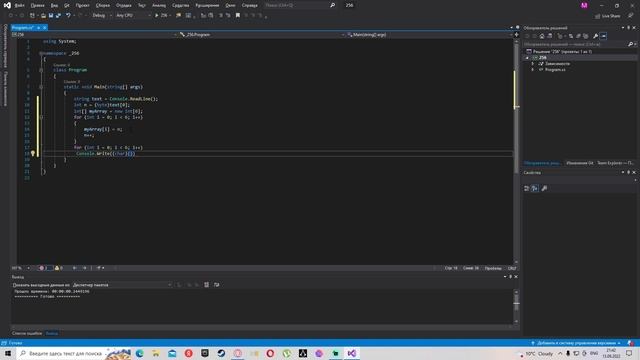Switch to Изменения Git tab

[x=580, y=163]
